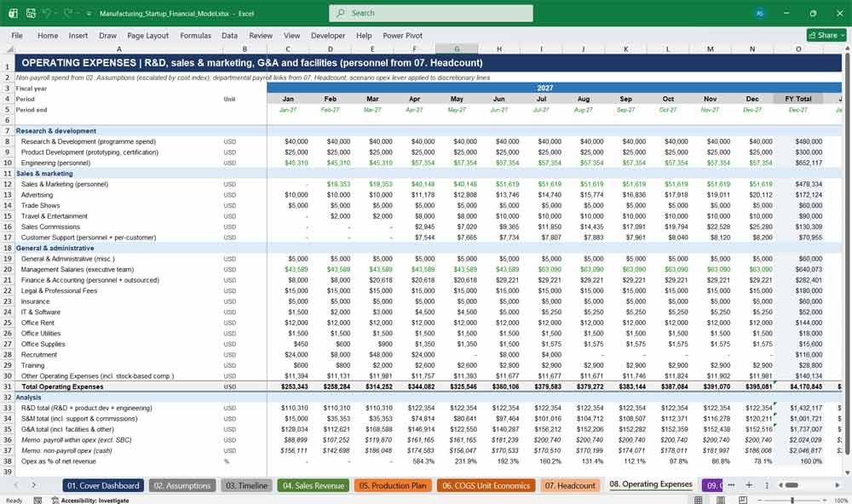Click the Excel app icon in title bar
The image size is (852, 504).
tap(13, 13)
